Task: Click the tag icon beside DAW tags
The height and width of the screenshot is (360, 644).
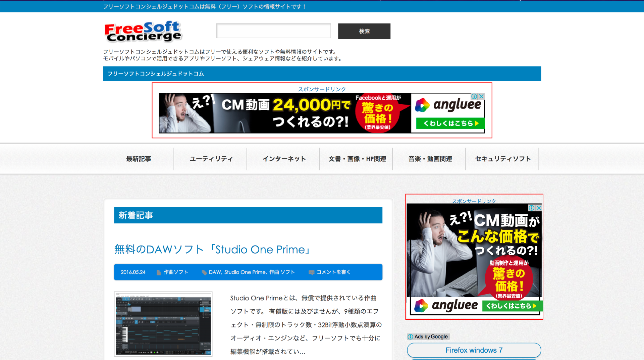Action: tap(204, 272)
